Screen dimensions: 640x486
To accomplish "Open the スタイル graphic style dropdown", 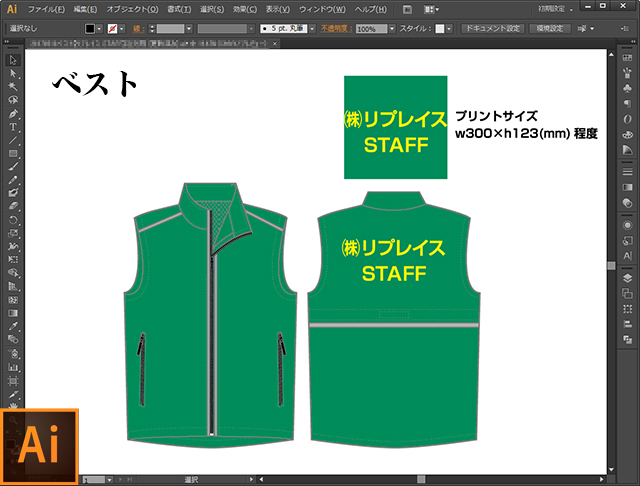I will (x=449, y=29).
